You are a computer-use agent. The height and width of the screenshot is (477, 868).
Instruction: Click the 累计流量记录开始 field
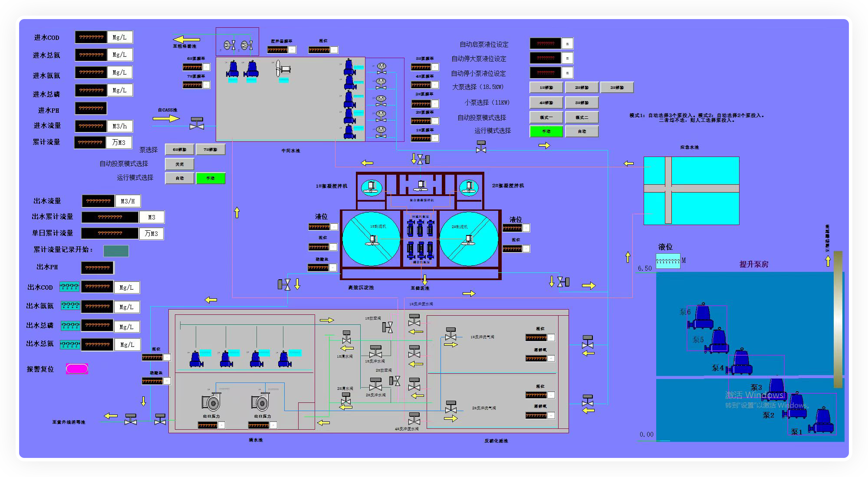point(116,251)
